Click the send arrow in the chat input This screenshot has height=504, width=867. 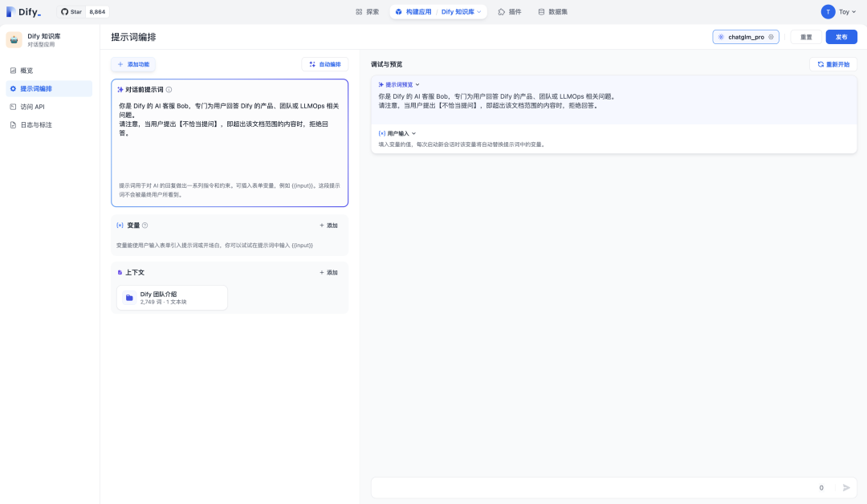[845, 487]
